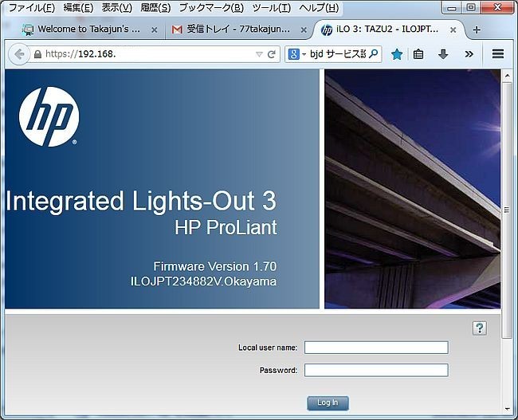Click the Log In button

328,402
